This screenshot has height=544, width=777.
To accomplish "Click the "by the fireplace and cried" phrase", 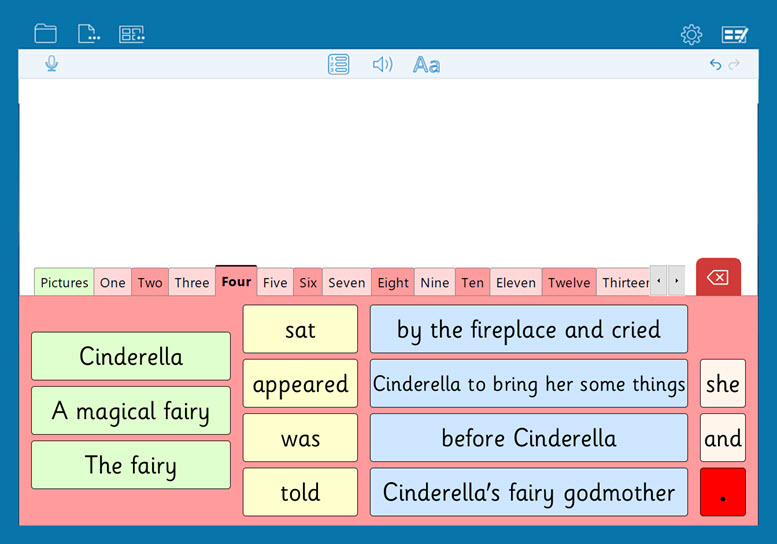I will [x=528, y=330].
